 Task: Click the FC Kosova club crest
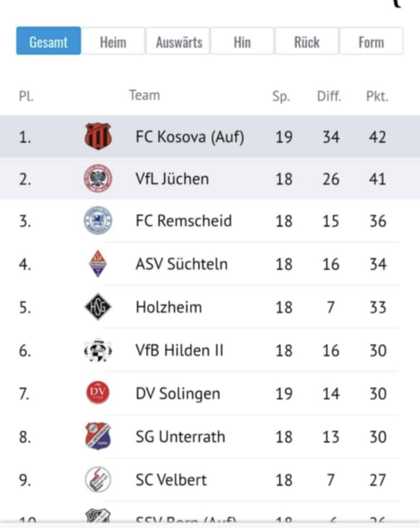tap(98, 136)
